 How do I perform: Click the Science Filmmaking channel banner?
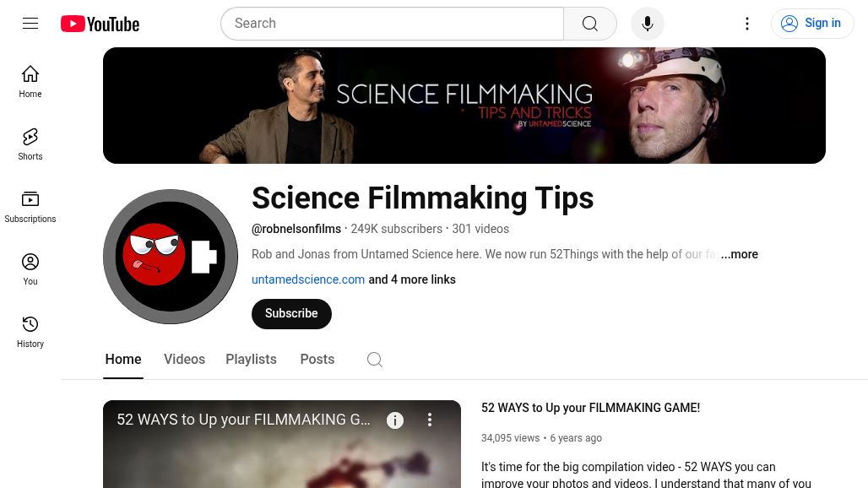pos(464,106)
